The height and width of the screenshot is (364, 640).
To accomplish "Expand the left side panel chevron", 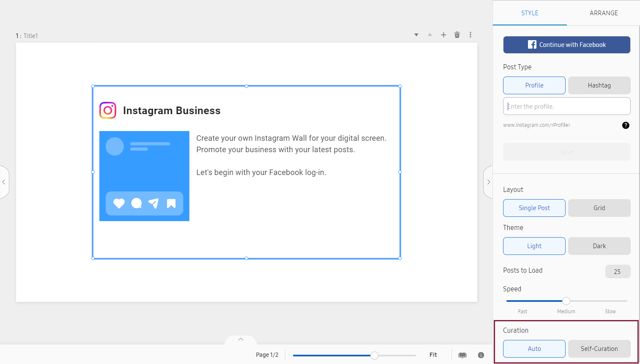I will coord(4,182).
